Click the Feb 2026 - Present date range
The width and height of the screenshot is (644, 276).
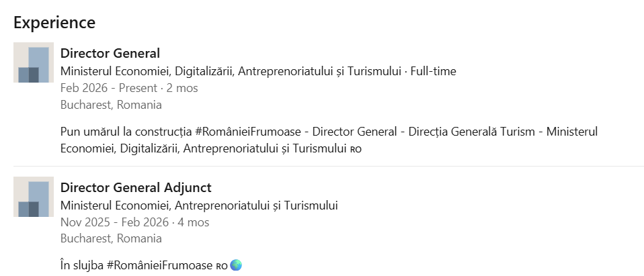(x=108, y=88)
